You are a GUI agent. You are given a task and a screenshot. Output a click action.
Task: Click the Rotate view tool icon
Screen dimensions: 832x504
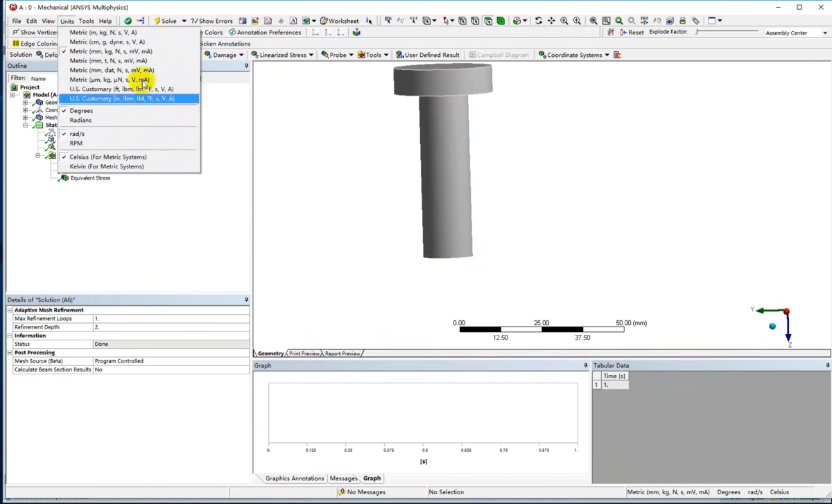(x=539, y=21)
